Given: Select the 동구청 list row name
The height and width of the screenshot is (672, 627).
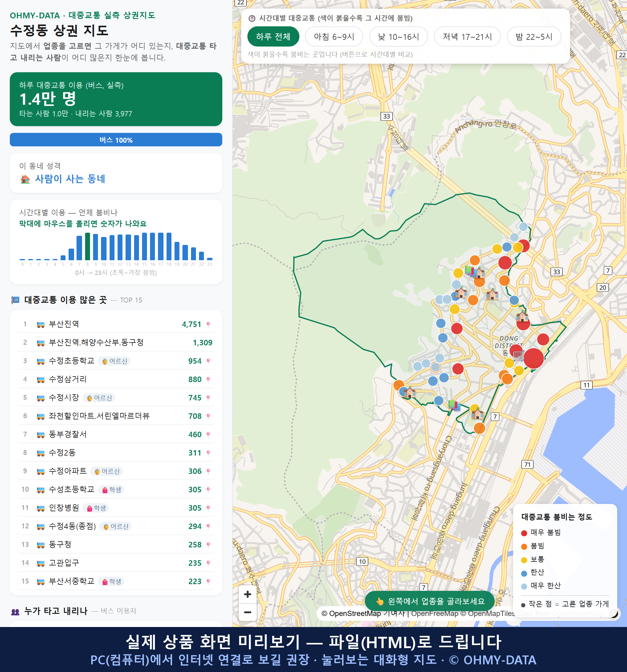Looking at the screenshot, I should [60, 544].
